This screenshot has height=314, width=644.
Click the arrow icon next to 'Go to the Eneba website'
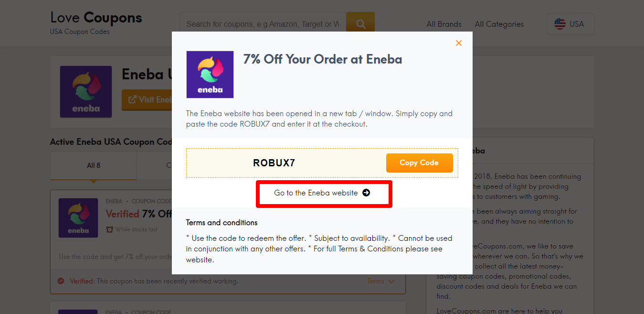click(366, 193)
